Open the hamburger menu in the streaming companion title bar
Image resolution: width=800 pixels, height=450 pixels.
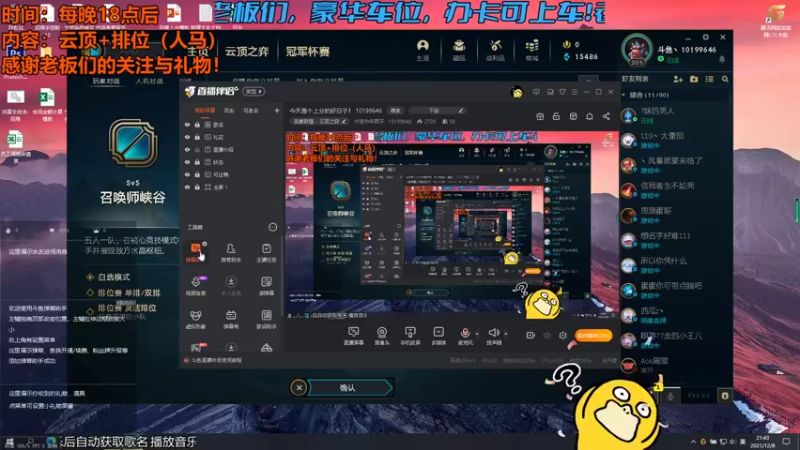[574, 92]
